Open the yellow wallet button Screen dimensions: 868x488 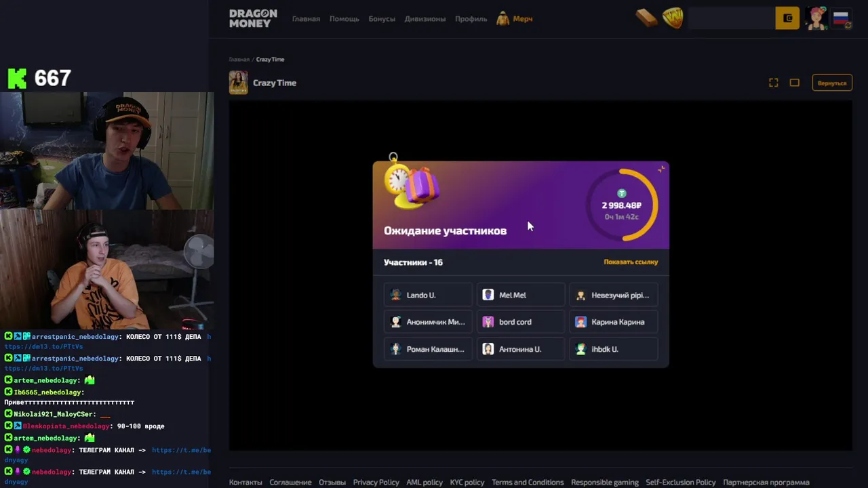[787, 18]
